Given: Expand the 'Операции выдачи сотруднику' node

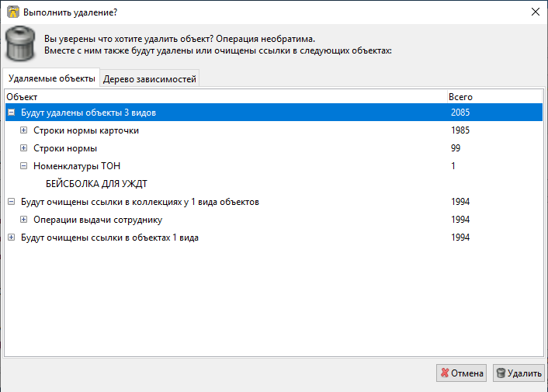Looking at the screenshot, I should [23, 220].
